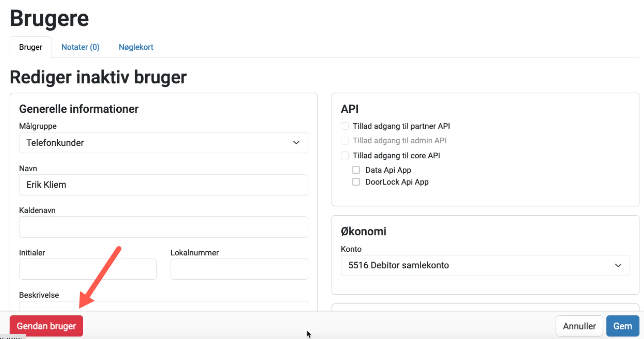Open the Nøglekort tab
The image size is (644, 339).
click(136, 47)
